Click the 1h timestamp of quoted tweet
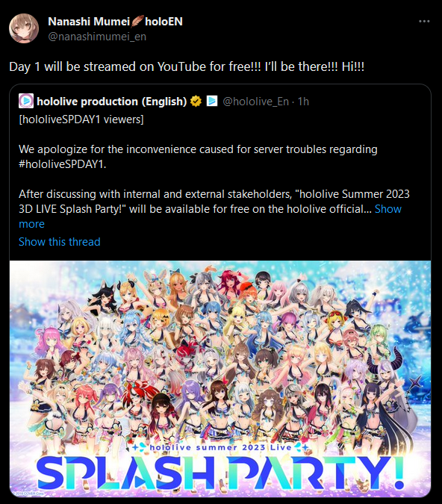 pos(303,102)
